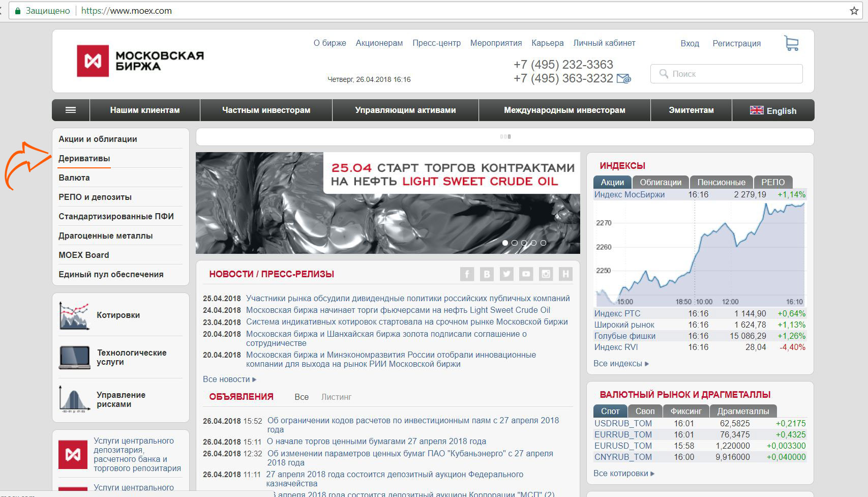This screenshot has width=868, height=497.
Task: Click the search magnifier icon
Action: (x=664, y=74)
